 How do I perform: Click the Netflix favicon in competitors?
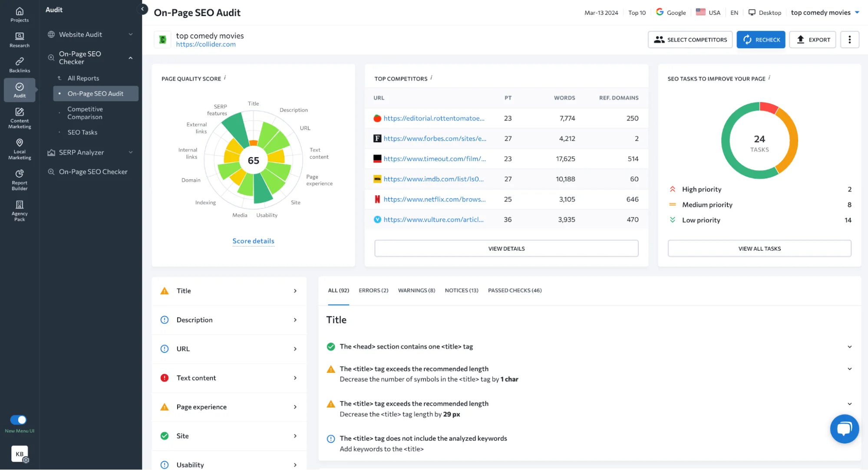point(377,199)
